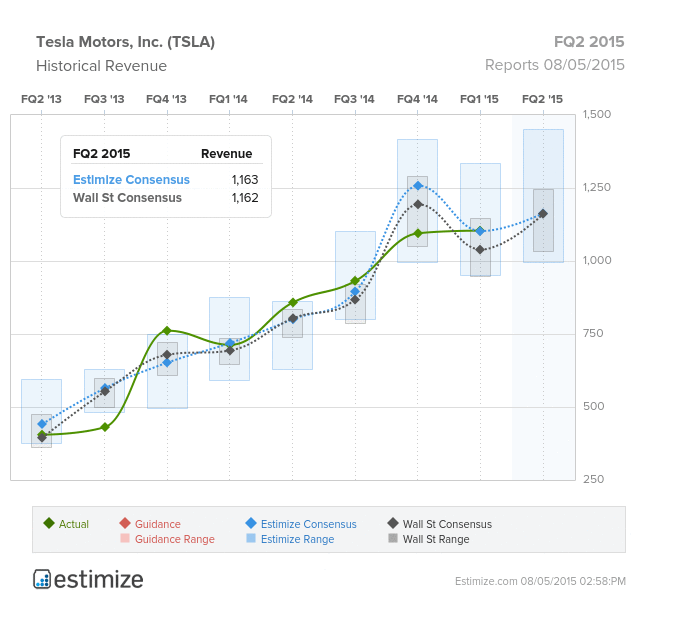Screen dimensions: 675x620
Task: Click the FQ2 '13 blue Estimize Consensus point
Action: [x=42, y=424]
